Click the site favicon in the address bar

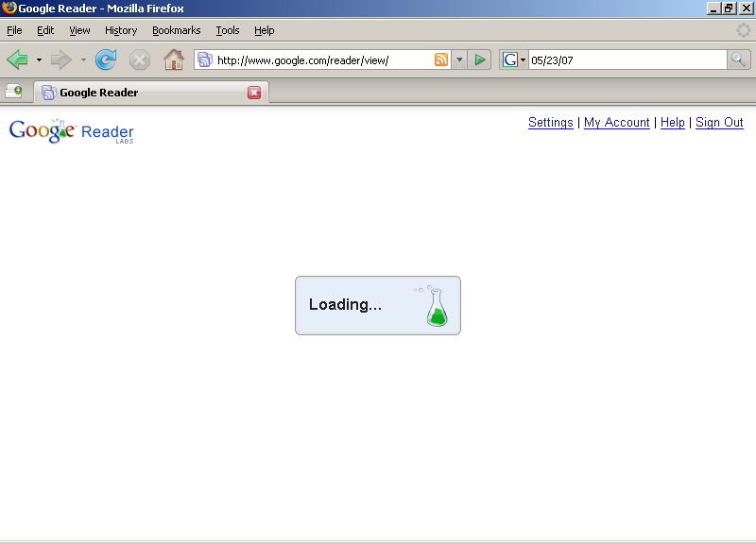(x=205, y=59)
